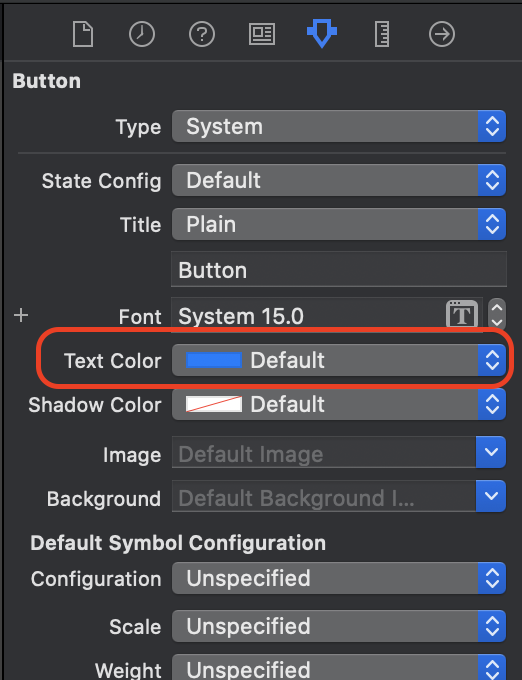This screenshot has height=680, width=522.
Task: Open the Scale dropdown
Action: [339, 626]
